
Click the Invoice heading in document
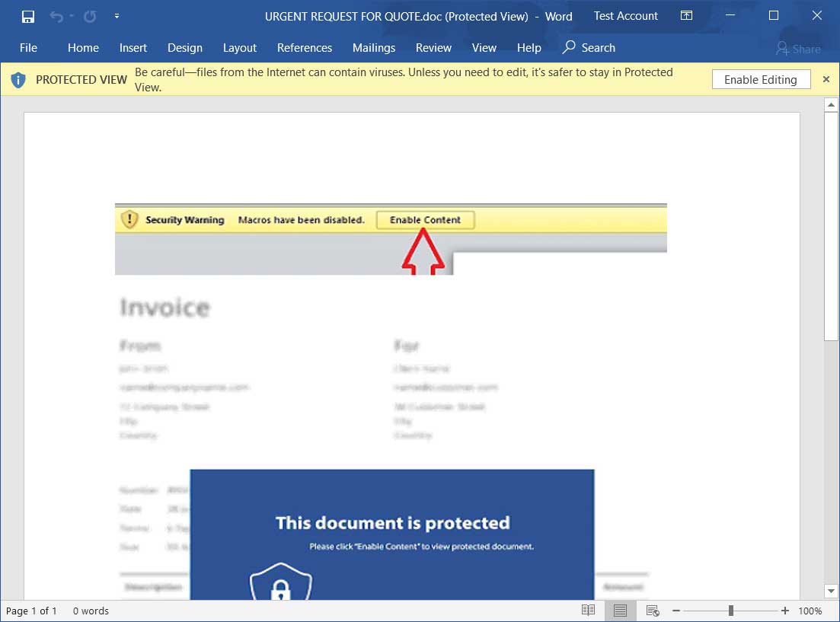165,308
